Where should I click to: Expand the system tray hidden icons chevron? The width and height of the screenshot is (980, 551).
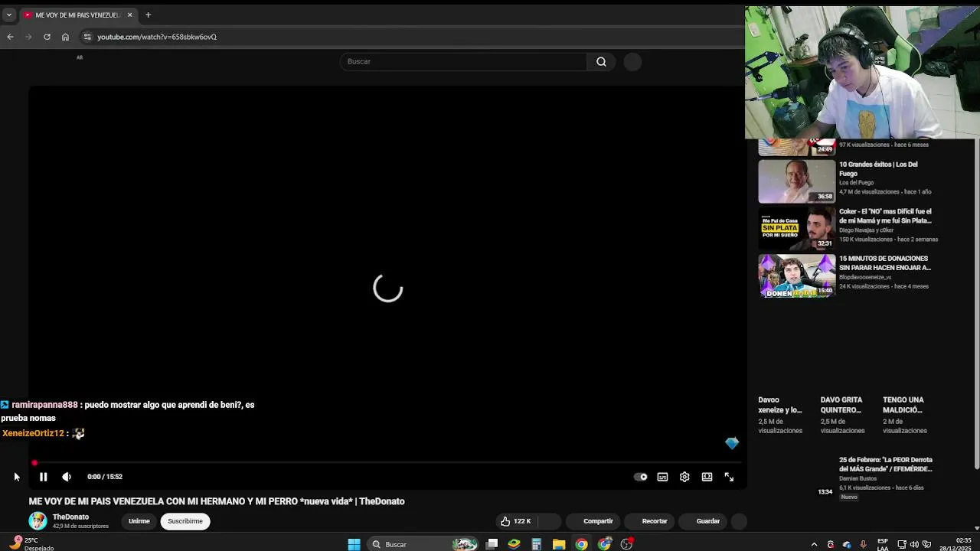[x=814, y=545]
